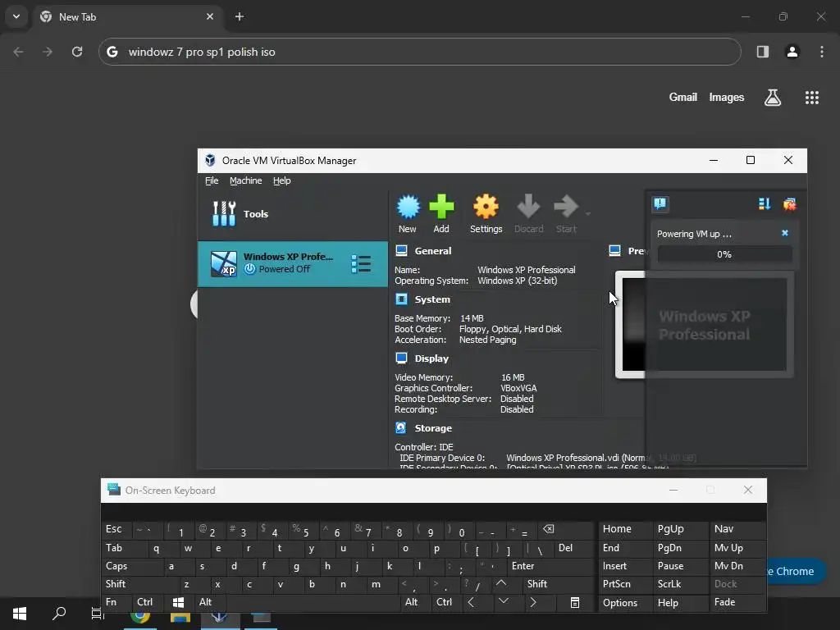Click Chrome forward navigation arrow

(x=48, y=52)
